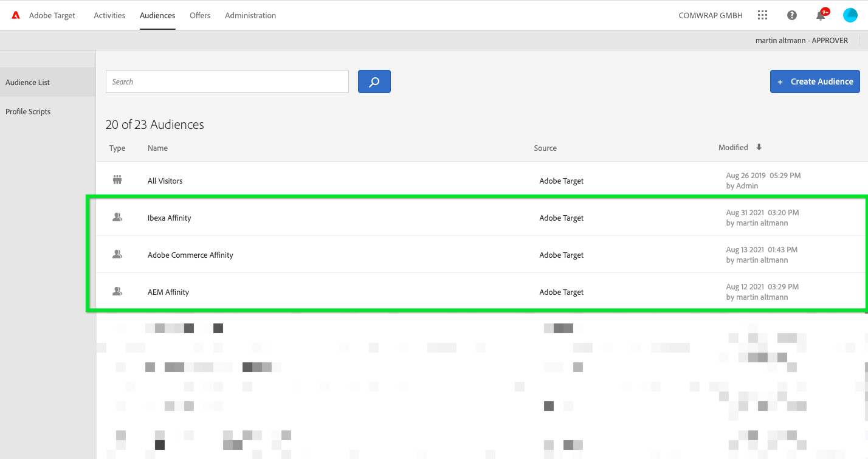Viewport: 868px width, 459px height.
Task: Open the help question mark icon
Action: pos(792,15)
